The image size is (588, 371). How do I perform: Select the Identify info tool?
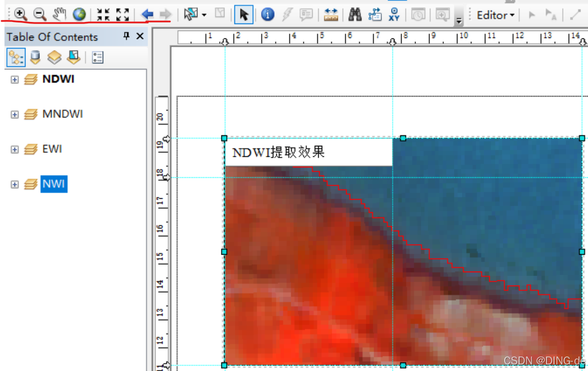click(267, 14)
